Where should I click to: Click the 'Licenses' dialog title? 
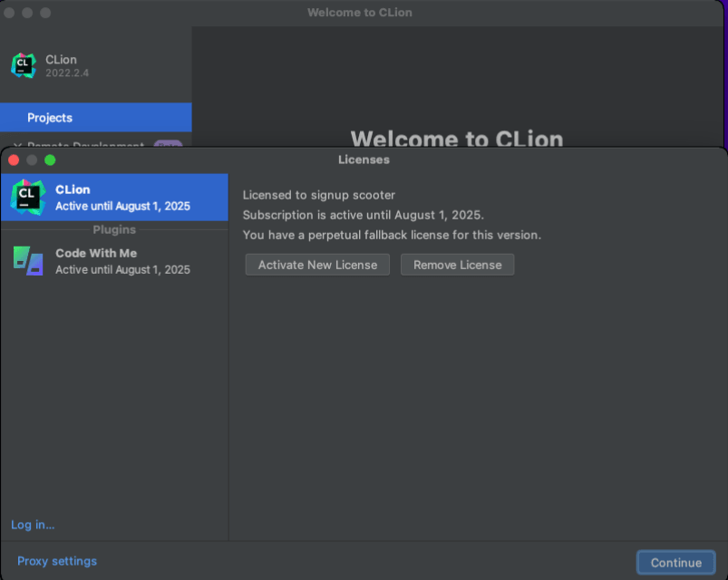click(x=364, y=159)
